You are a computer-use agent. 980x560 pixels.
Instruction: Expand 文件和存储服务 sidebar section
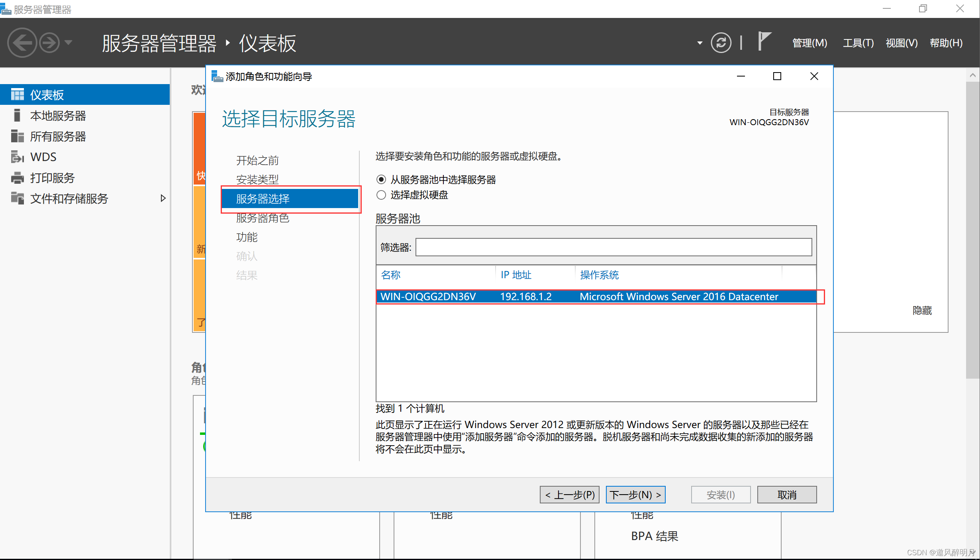(164, 198)
